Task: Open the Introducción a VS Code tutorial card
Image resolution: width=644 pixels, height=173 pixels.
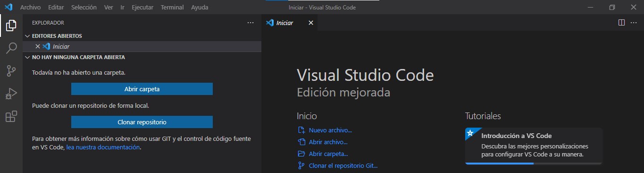Action: click(534, 146)
